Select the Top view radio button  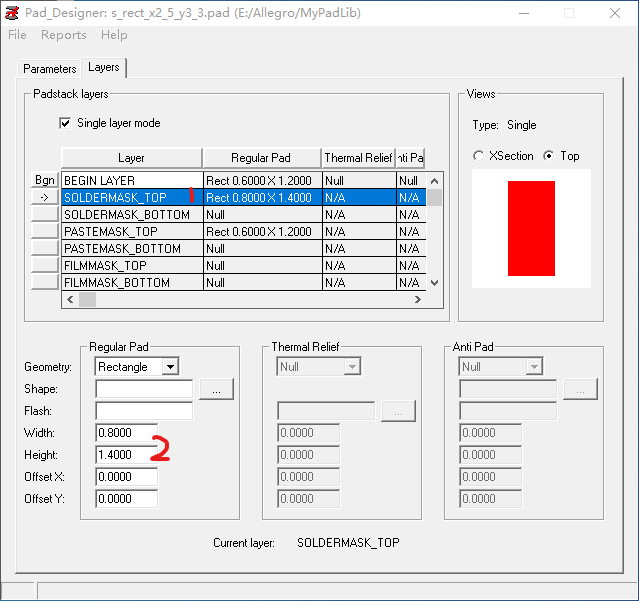(549, 156)
